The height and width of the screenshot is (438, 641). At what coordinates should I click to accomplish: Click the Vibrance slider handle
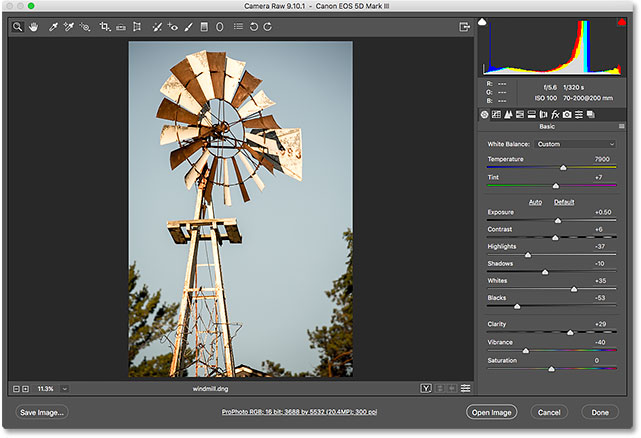pyautogui.click(x=526, y=350)
